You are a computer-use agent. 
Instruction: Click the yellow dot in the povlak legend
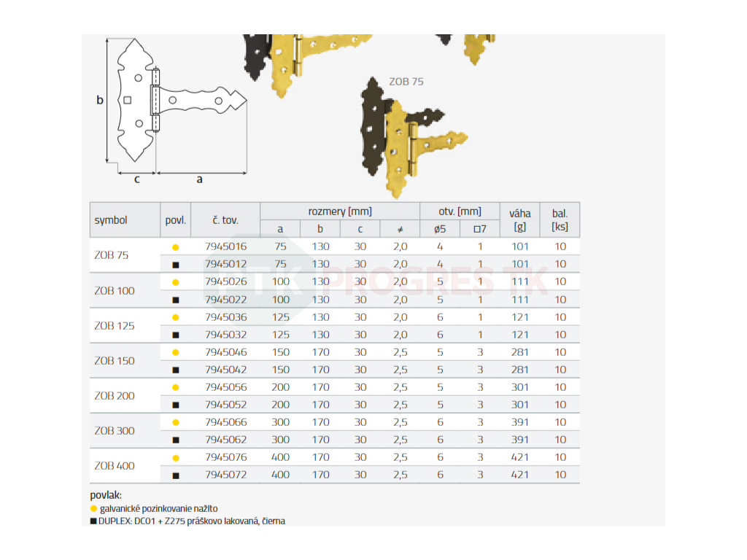93,508
